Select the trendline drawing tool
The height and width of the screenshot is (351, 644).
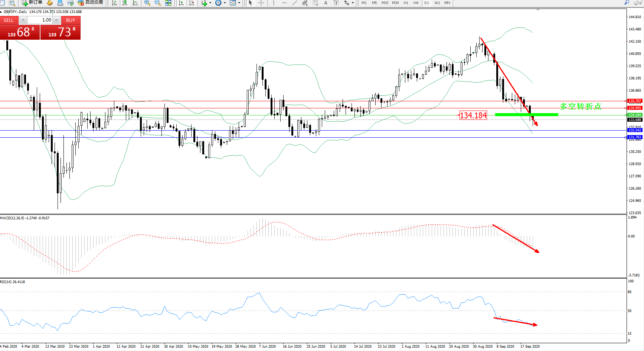[295, 3]
